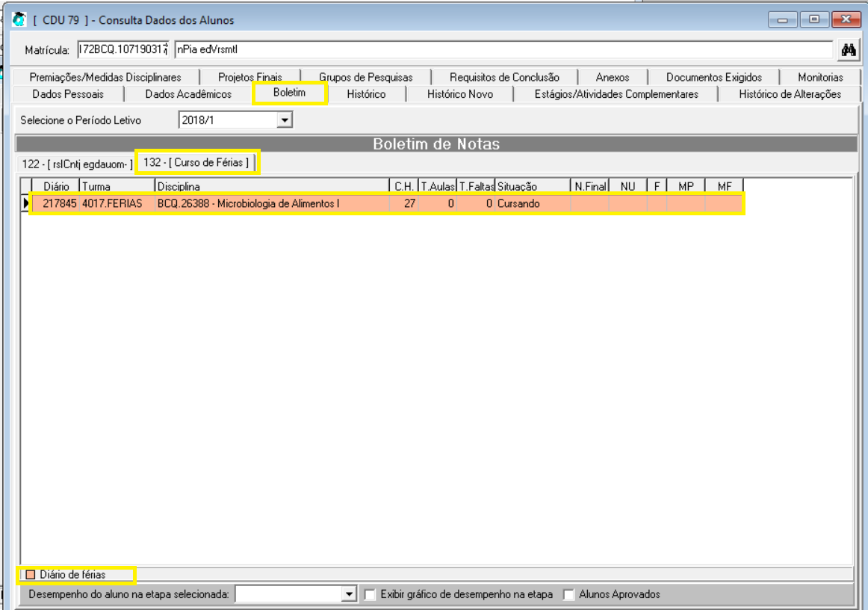
Task: Select the Curso de Férias tab
Action: click(x=197, y=162)
